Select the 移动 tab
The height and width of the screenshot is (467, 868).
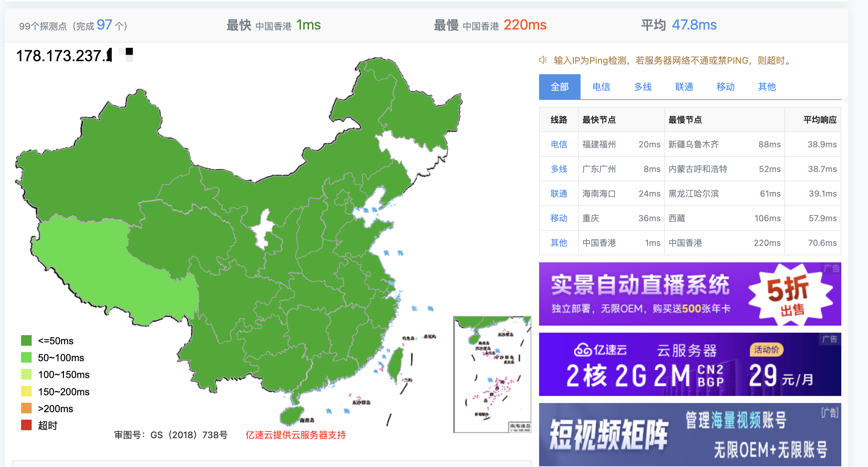[725, 87]
